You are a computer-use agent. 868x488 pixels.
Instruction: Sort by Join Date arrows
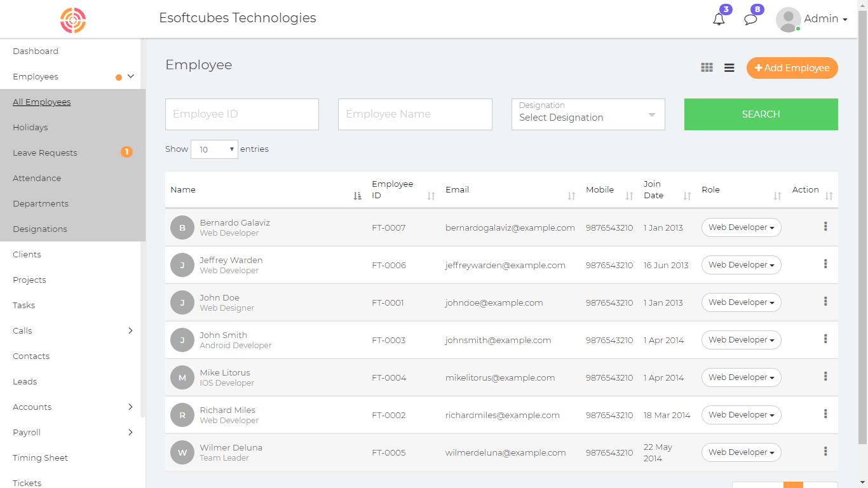(x=687, y=196)
